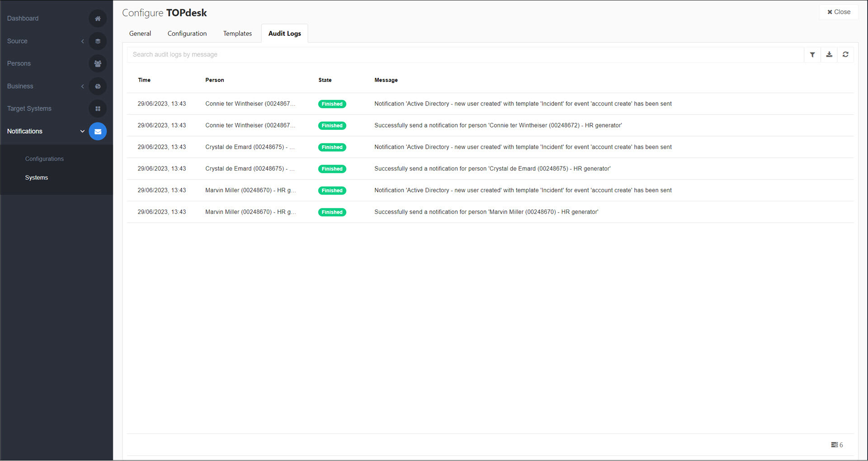Expand the Source menu chevron
Screen dimensions: 868x461
[x=83, y=41]
